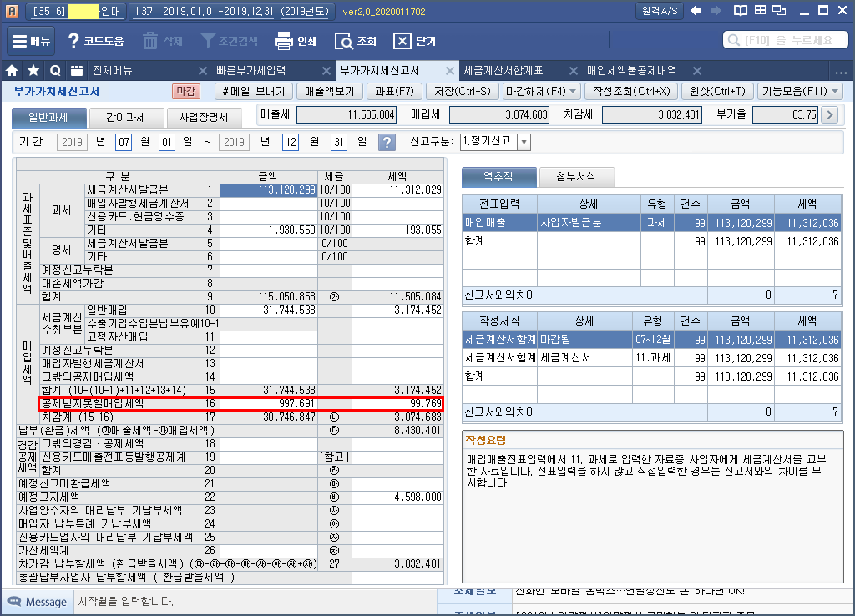The width and height of the screenshot is (855, 616).
Task: Click the 작성조회(Ctrl+X) button
Action: 631,92
